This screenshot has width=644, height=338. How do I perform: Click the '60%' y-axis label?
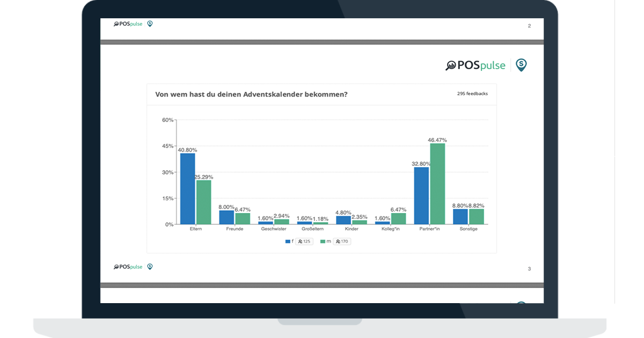pos(168,120)
